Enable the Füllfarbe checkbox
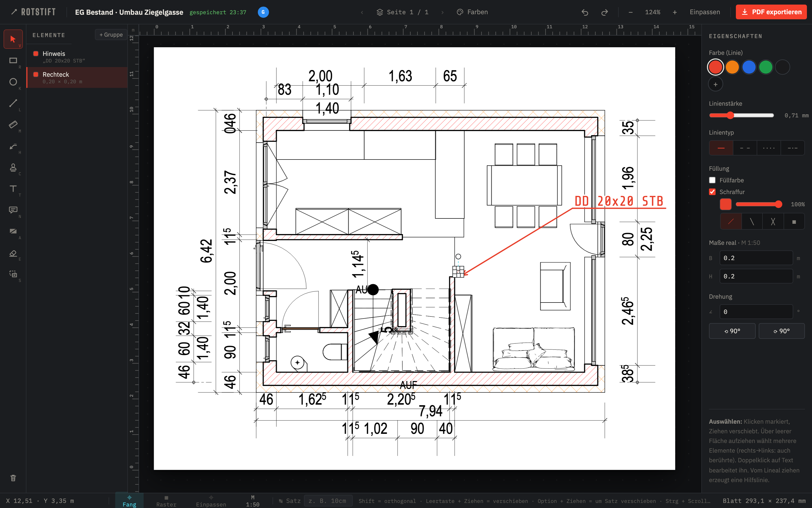The image size is (812, 508). point(712,180)
